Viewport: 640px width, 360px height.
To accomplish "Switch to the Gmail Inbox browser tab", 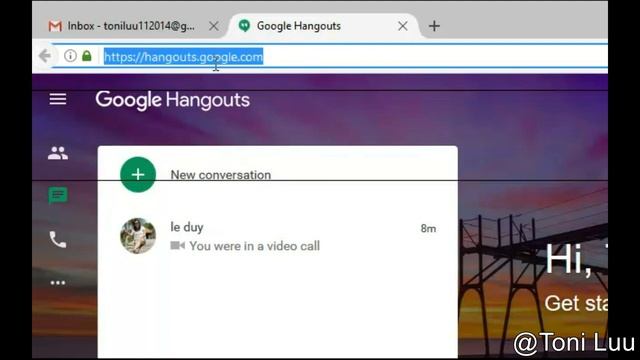I will tap(131, 26).
